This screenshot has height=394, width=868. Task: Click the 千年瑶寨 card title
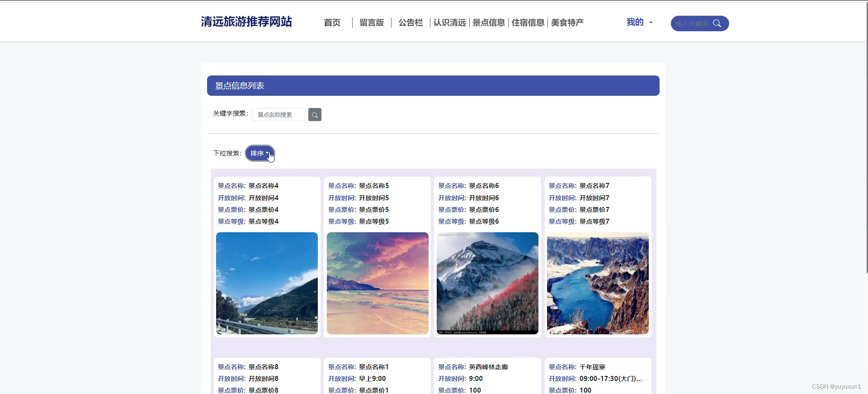click(x=592, y=367)
